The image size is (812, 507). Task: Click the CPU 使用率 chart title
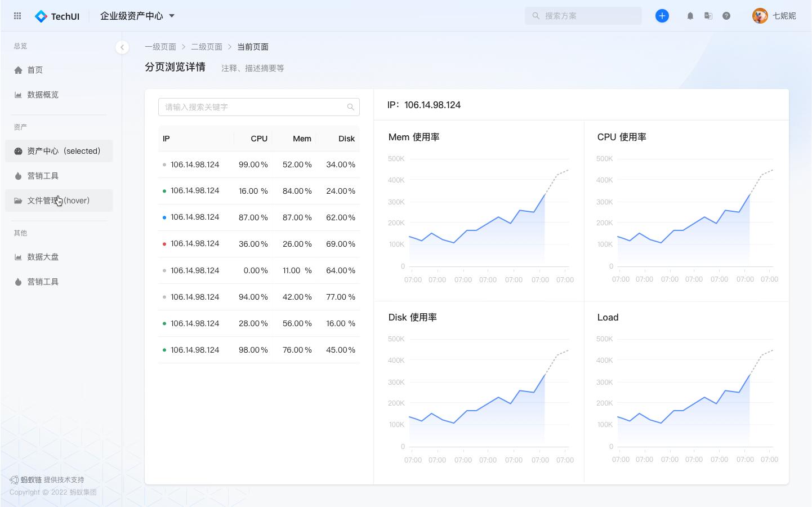(622, 137)
